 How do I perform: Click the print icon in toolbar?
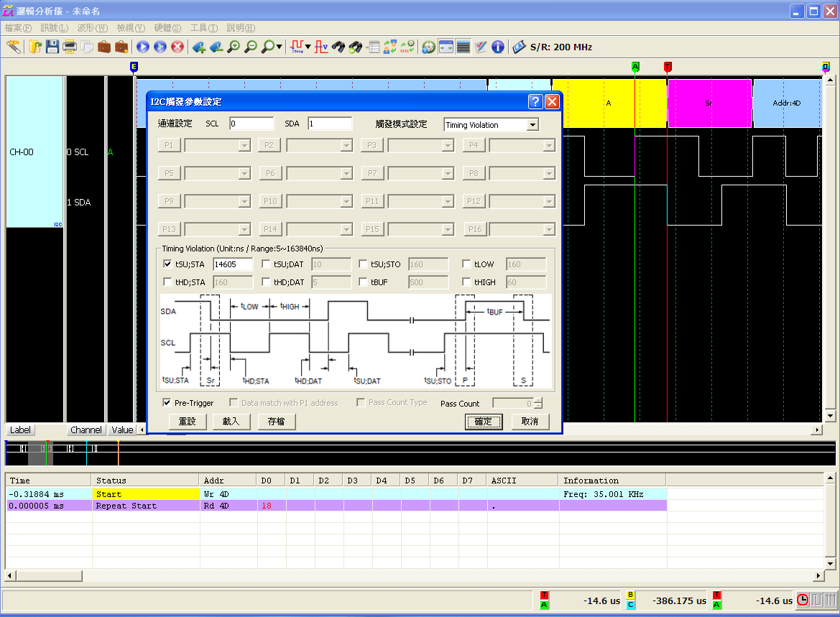70,47
